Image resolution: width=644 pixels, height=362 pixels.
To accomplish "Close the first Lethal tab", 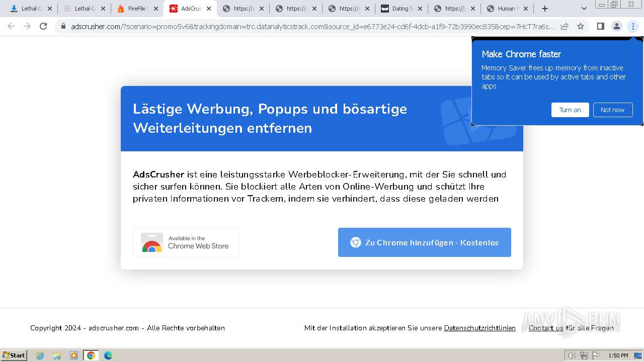I will (49, 9).
